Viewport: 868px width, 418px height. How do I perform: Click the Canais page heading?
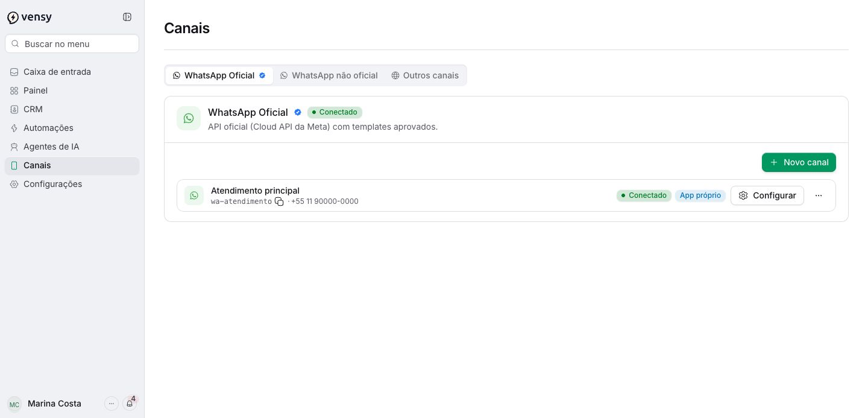tap(187, 28)
